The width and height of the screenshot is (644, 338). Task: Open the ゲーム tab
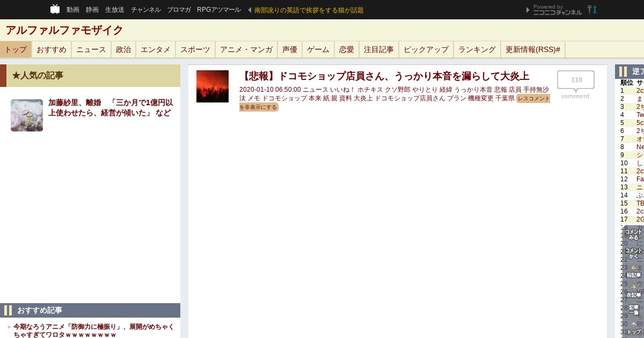pyautogui.click(x=318, y=49)
